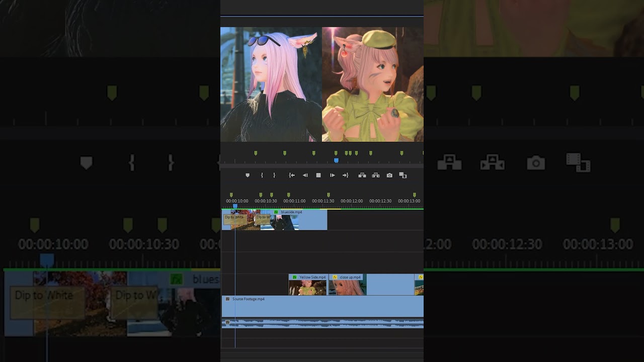Screen dimensions: 644x362
Task: Click the 00:00:12:30 timecode on the timeline ruler
Action: click(380, 201)
